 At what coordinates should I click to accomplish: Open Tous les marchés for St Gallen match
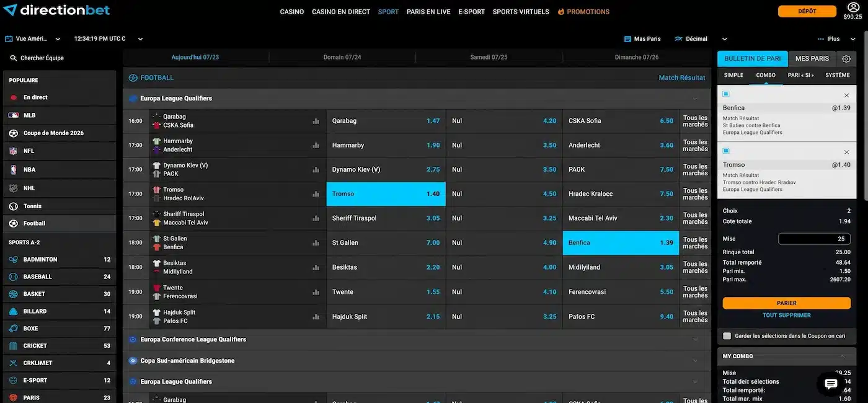pyautogui.click(x=695, y=243)
